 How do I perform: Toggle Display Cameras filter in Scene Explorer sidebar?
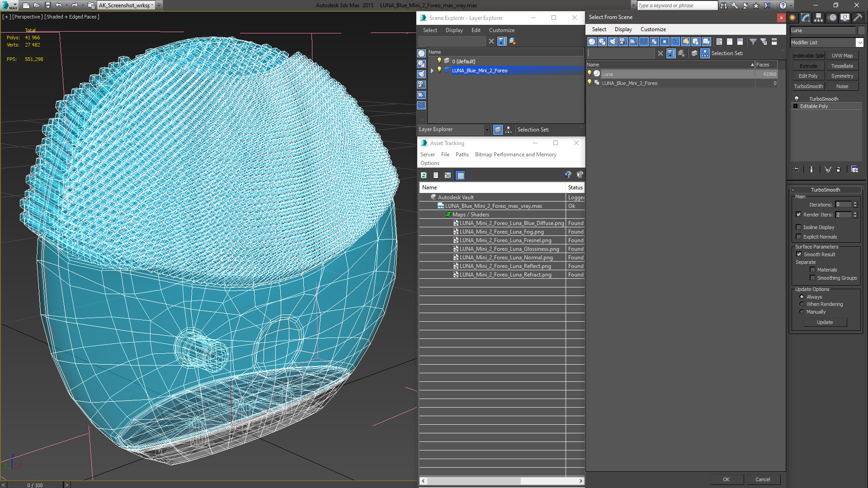click(x=421, y=84)
